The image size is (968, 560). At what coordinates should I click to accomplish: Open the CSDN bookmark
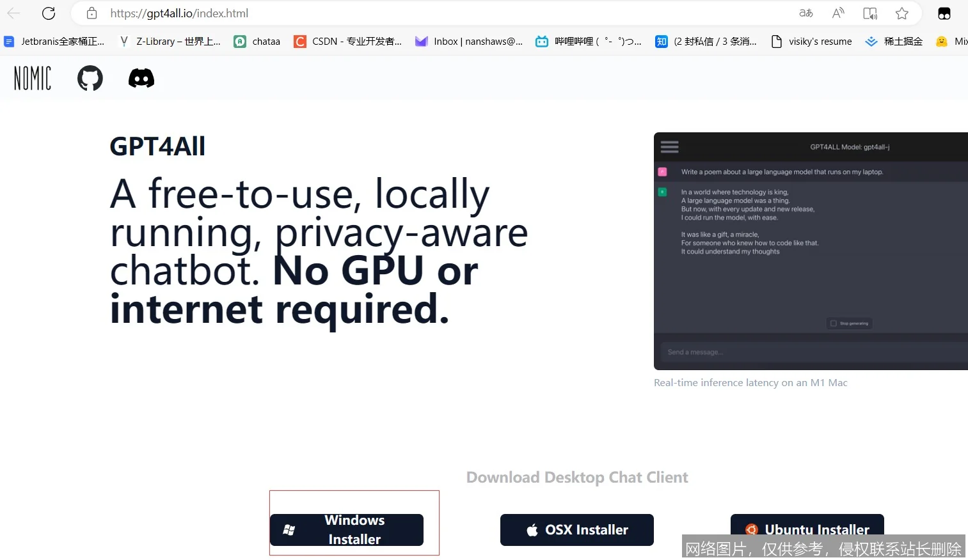point(348,42)
